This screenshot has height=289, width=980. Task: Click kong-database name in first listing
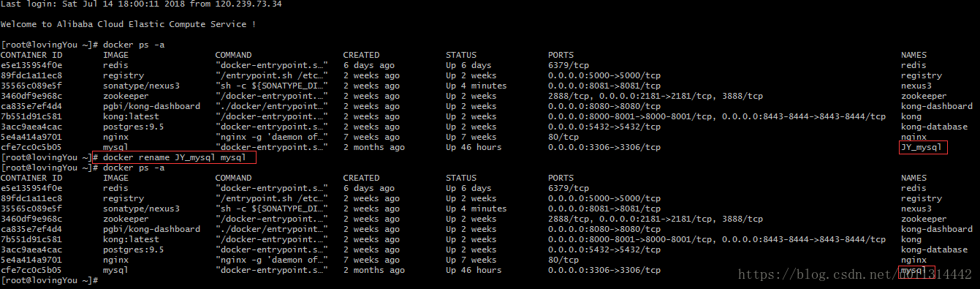[x=934, y=127]
